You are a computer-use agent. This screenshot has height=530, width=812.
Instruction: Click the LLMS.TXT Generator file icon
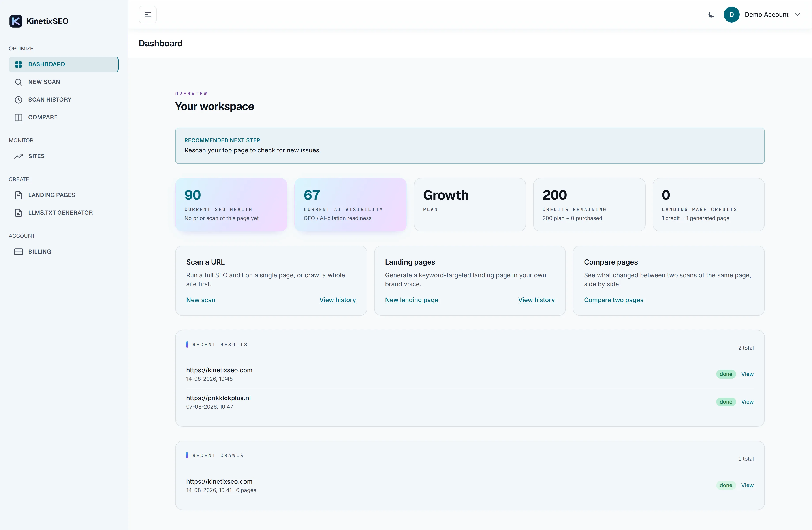point(18,213)
